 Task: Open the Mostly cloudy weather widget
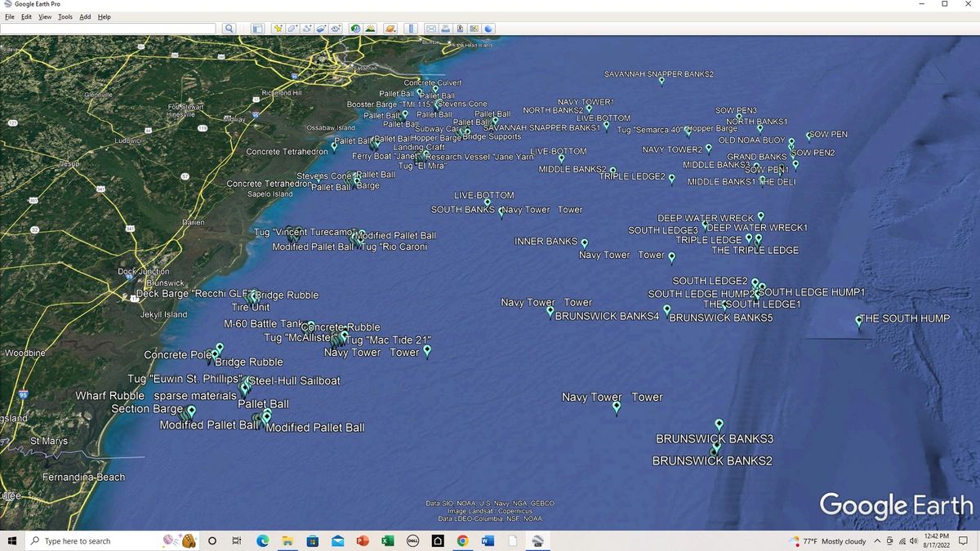tap(827, 540)
